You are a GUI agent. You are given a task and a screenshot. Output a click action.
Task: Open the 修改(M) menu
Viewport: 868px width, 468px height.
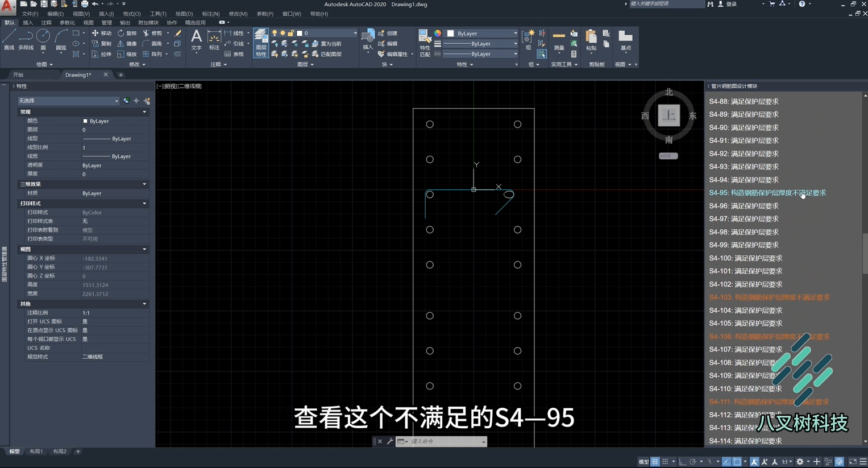pyautogui.click(x=238, y=14)
